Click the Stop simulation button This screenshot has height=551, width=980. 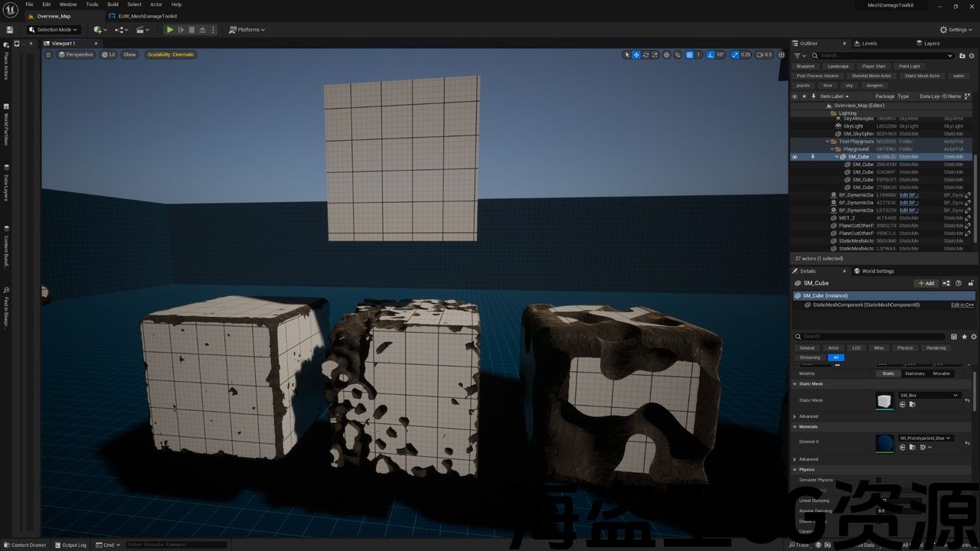pyautogui.click(x=191, y=30)
